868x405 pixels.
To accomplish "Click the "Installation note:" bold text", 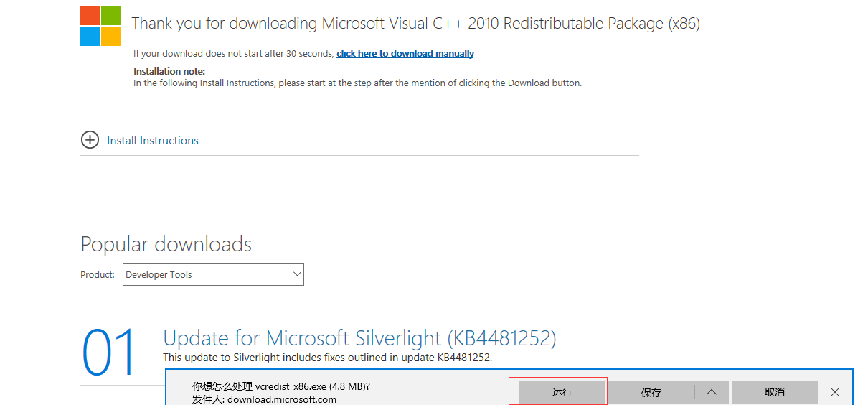I will [169, 71].
